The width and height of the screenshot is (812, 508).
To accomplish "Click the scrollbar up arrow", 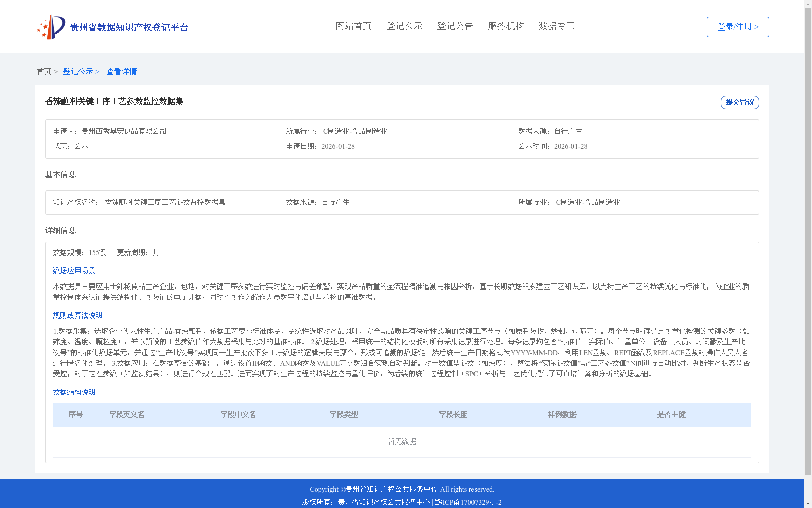I will click(808, 4).
